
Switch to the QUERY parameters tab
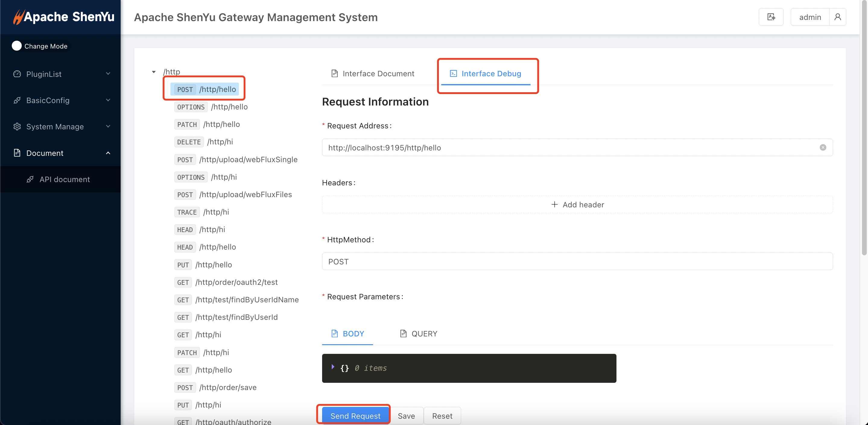(418, 334)
